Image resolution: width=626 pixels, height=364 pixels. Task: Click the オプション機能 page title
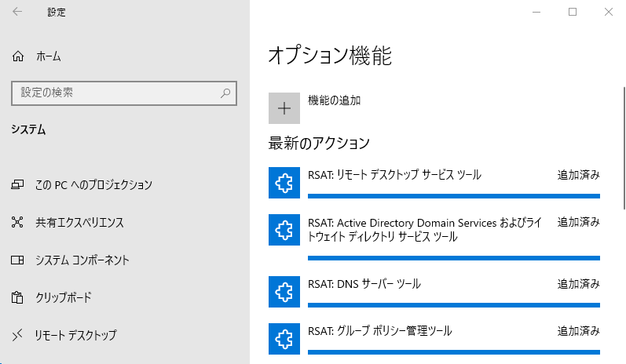(x=330, y=56)
